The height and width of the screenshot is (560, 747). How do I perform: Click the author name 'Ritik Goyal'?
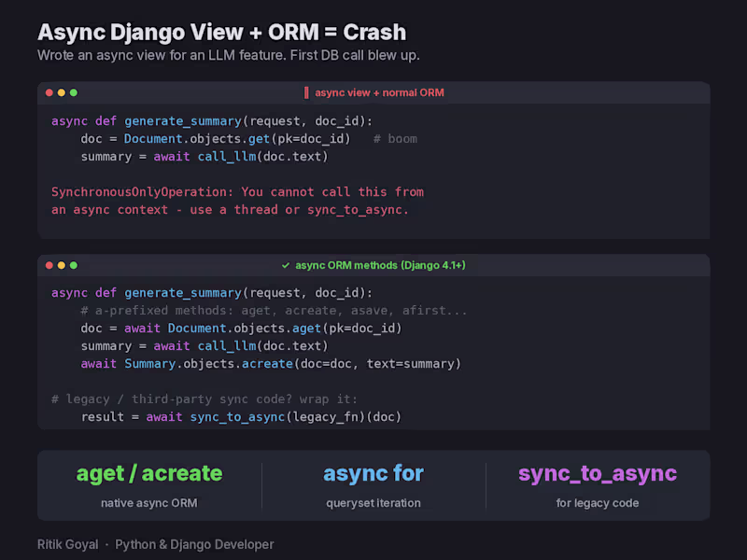(x=67, y=544)
